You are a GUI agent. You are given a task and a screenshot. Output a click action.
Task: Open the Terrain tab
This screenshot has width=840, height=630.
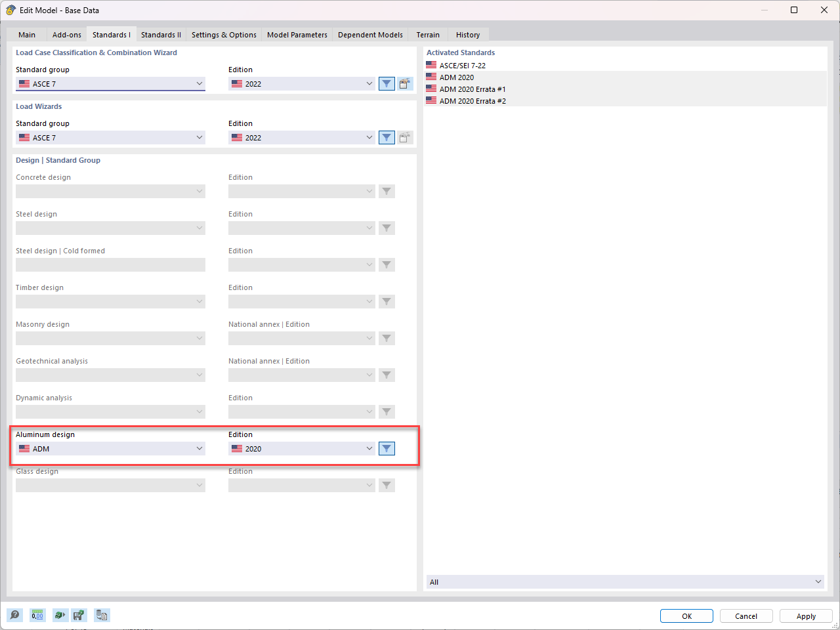point(428,34)
